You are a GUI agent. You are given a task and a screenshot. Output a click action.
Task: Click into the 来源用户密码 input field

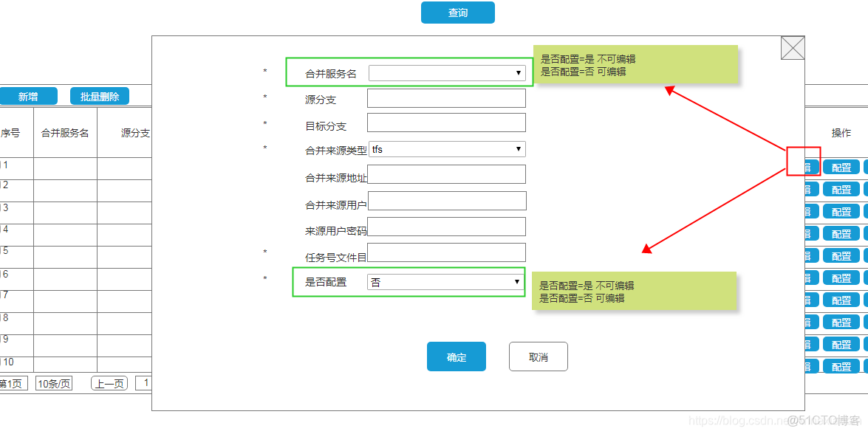(448, 227)
